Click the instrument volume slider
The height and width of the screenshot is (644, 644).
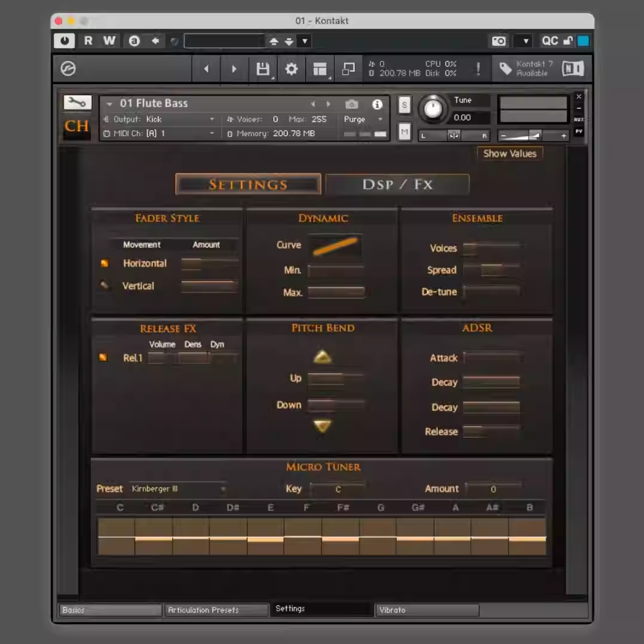point(533,136)
